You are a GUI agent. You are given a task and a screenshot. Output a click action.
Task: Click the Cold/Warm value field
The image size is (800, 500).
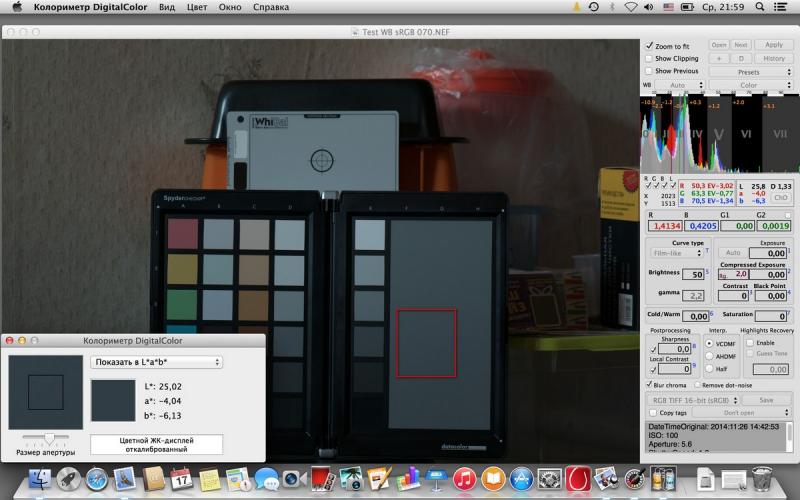(x=696, y=316)
